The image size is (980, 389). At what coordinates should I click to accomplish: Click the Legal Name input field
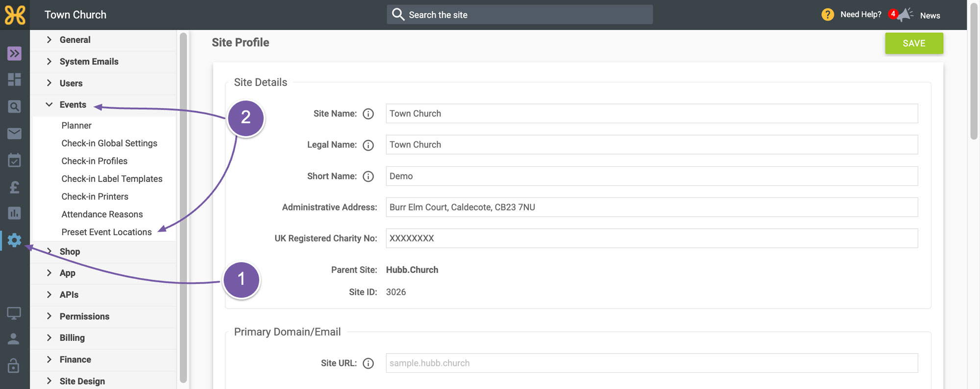[652, 145]
